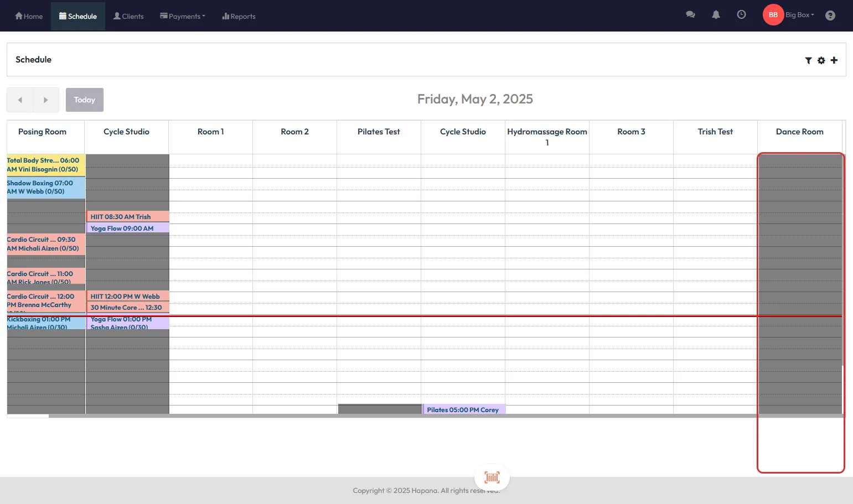Click the barcode scanner button
The width and height of the screenshot is (853, 504).
[x=492, y=477]
